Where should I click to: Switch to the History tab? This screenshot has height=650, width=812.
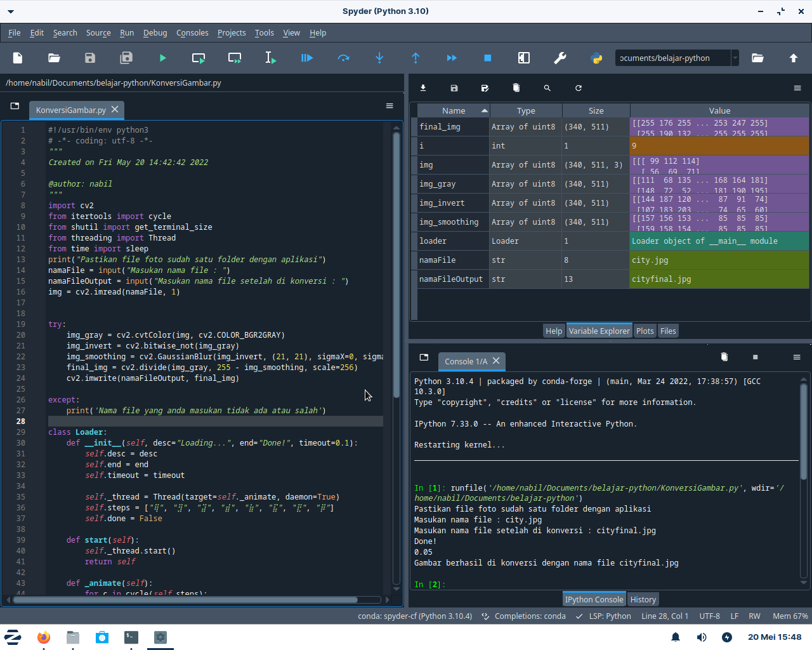coord(643,599)
